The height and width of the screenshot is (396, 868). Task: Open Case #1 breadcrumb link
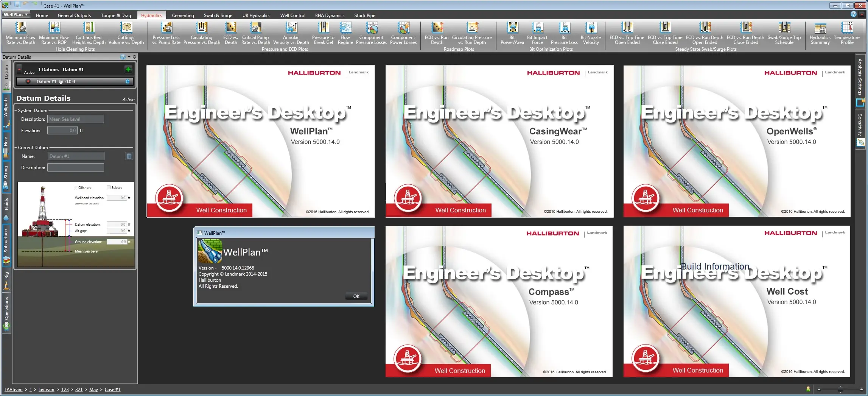tap(112, 389)
